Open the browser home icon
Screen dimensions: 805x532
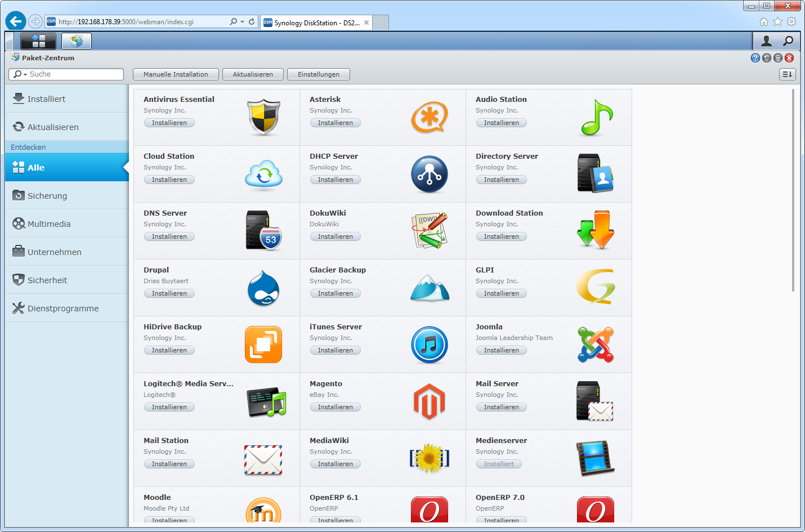[764, 21]
